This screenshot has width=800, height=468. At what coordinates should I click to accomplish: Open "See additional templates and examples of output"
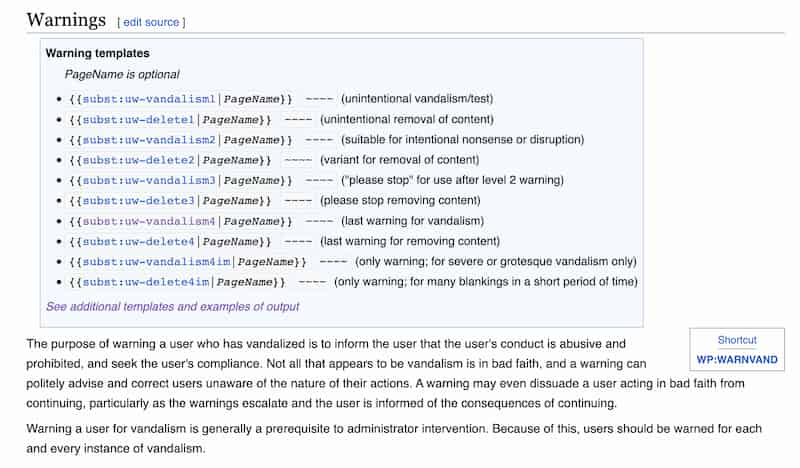[172, 307]
